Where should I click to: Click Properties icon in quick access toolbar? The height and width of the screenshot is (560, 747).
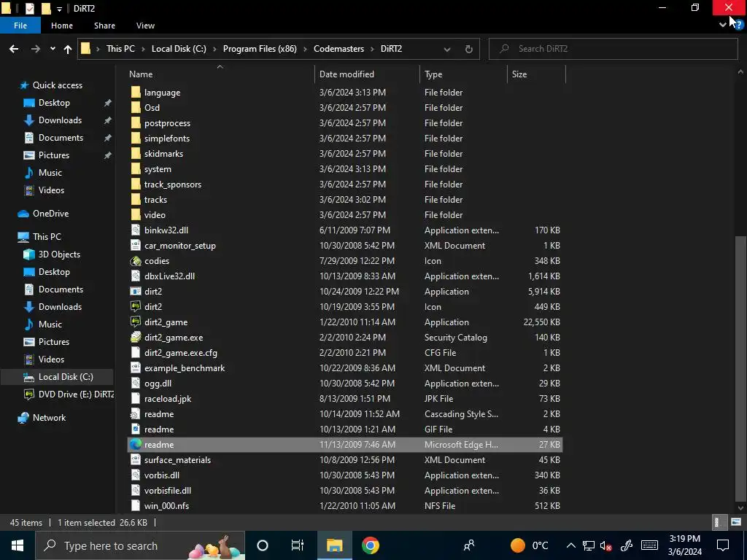pos(29,9)
